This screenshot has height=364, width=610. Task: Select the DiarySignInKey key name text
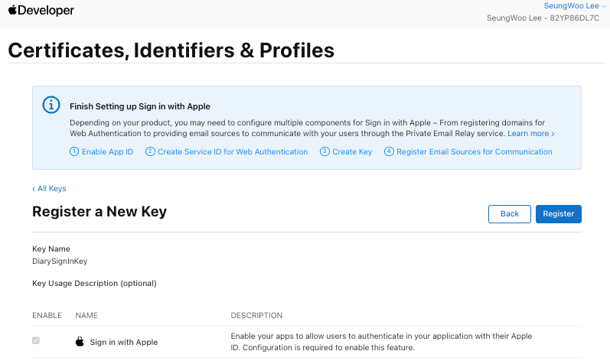60,262
